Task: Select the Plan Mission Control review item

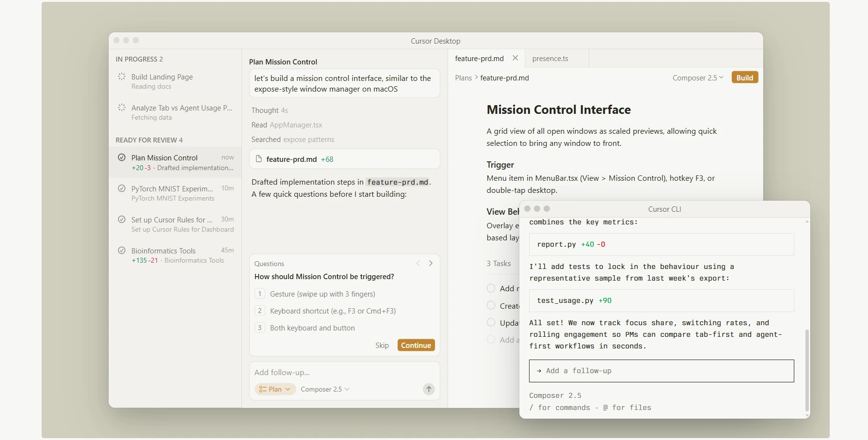Action: coord(175,162)
